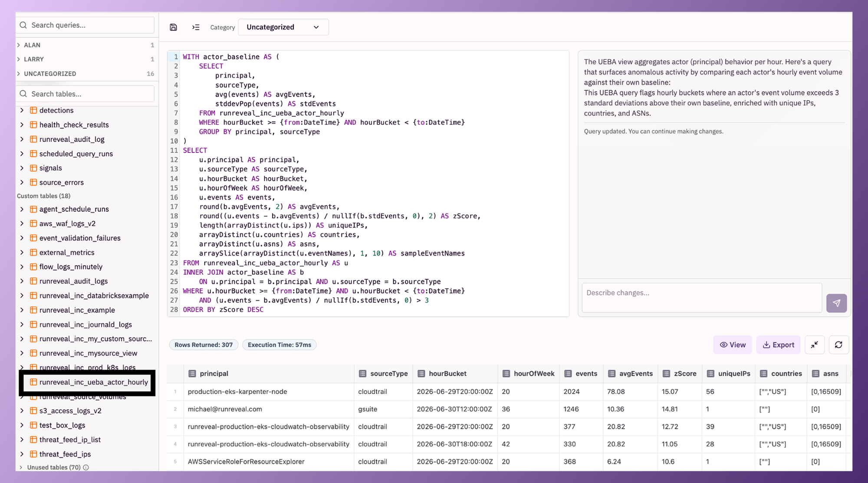
Task: Expand the health_check_results table chevron
Action: pos(22,125)
